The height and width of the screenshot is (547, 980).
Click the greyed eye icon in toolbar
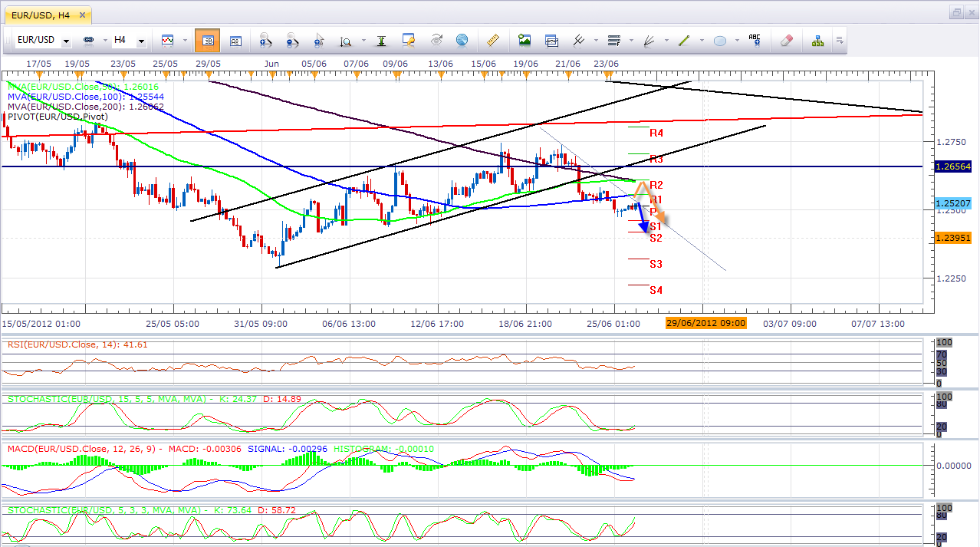[x=436, y=40]
